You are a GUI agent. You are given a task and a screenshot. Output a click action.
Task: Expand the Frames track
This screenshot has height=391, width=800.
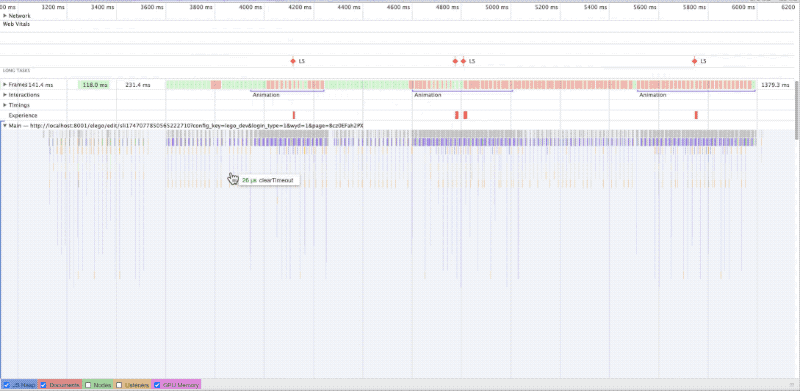coord(5,85)
